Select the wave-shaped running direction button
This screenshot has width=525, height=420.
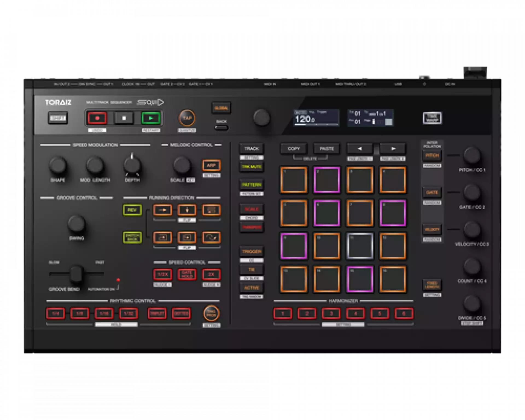(211, 237)
